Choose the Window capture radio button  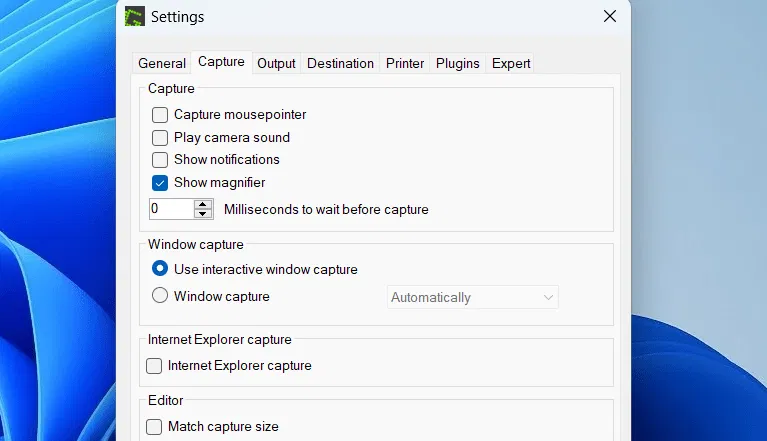pos(160,295)
